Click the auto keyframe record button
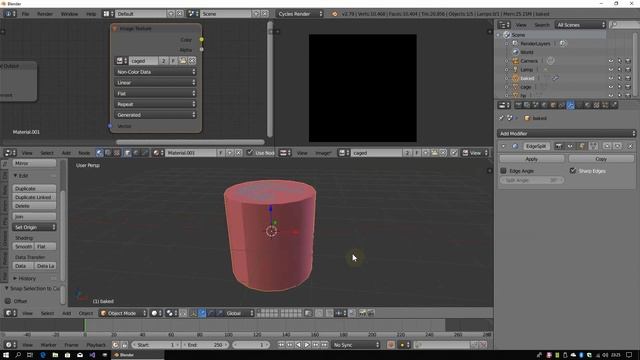Viewport: 640px width, 360px height. click(391, 345)
